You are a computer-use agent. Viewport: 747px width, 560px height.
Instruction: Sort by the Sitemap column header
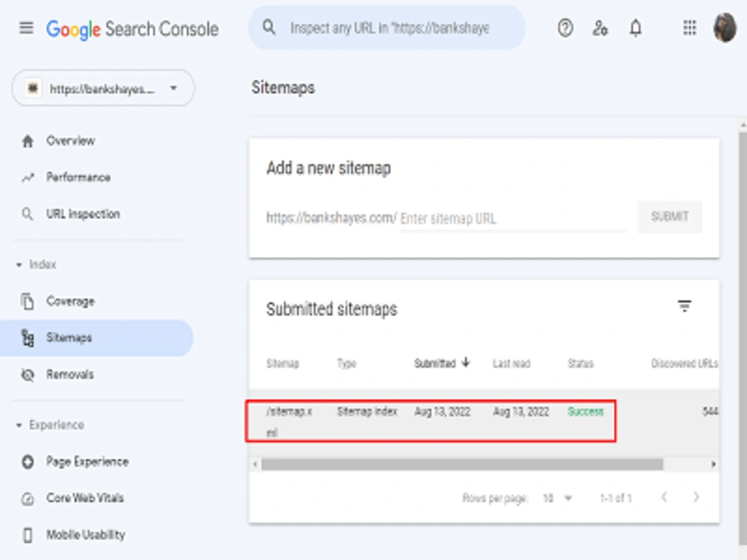[x=282, y=364]
